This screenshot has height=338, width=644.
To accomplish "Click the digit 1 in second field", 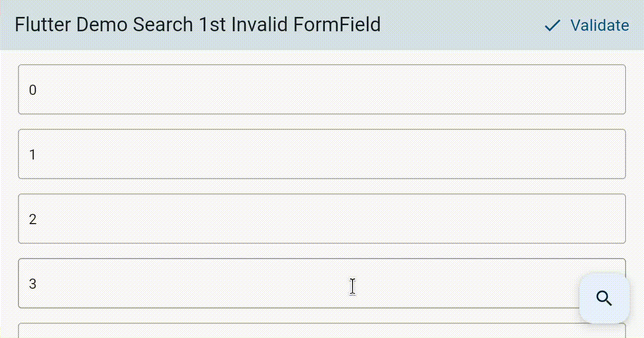I will click(33, 155).
